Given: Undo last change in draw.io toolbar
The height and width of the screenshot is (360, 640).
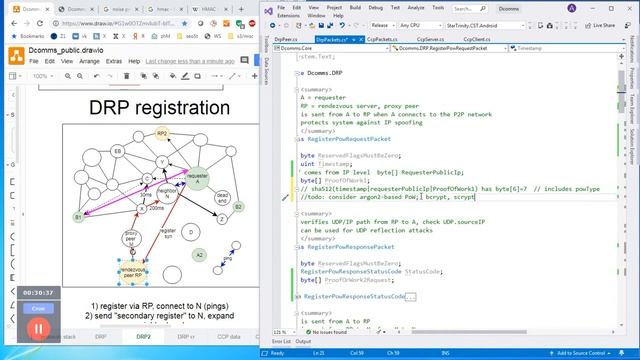Looking at the screenshot, I should click(97, 76).
